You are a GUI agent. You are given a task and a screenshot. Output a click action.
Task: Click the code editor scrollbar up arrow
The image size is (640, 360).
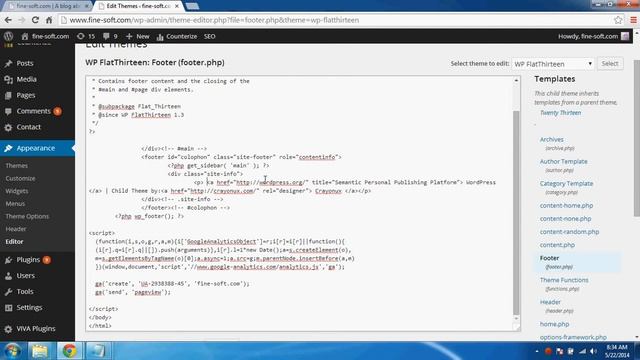(x=516, y=80)
